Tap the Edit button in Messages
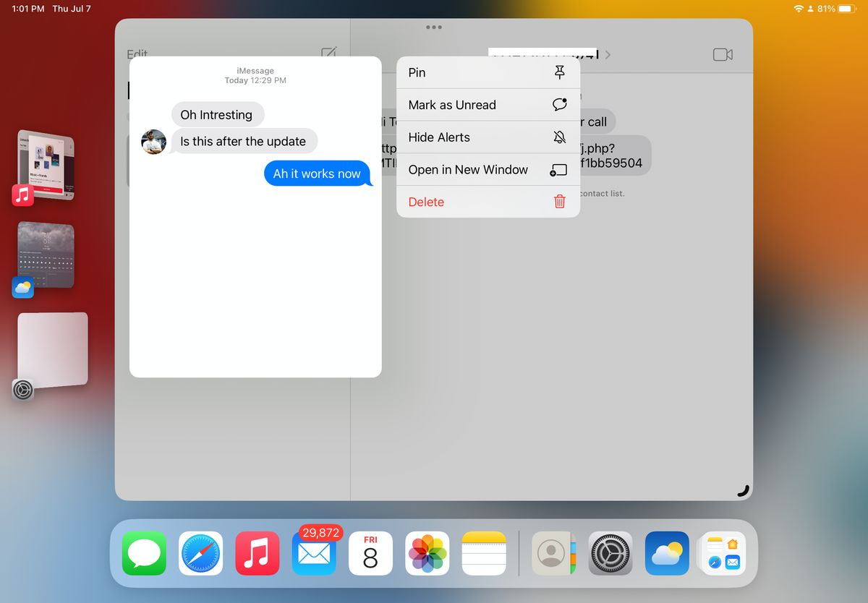The width and height of the screenshot is (868, 603). point(137,54)
